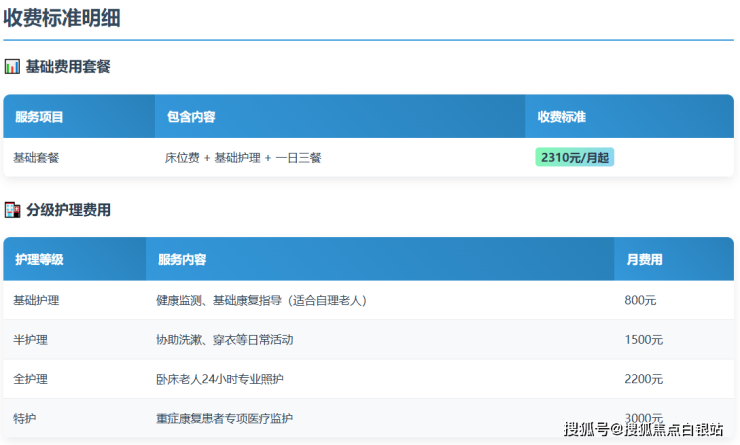Select the 1500元 monthly fee cell
This screenshot has width=740, height=445.
[x=643, y=340]
